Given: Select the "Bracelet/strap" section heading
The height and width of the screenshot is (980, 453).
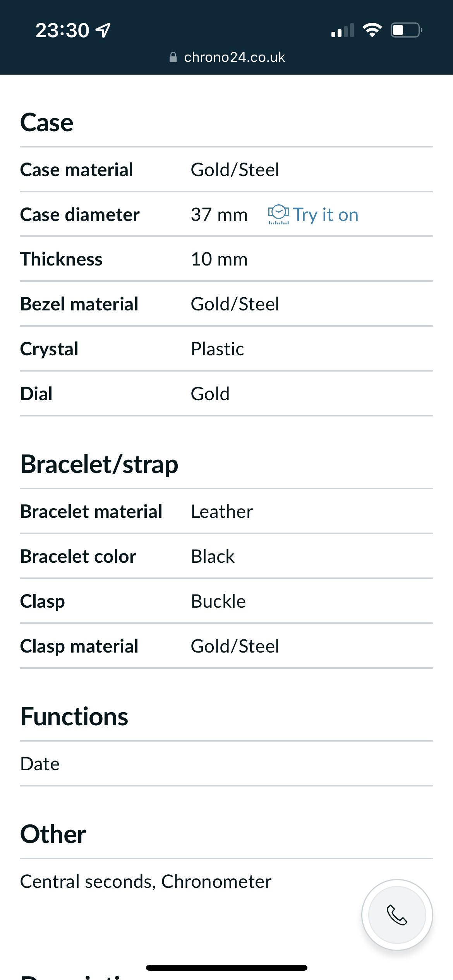Looking at the screenshot, I should (99, 464).
